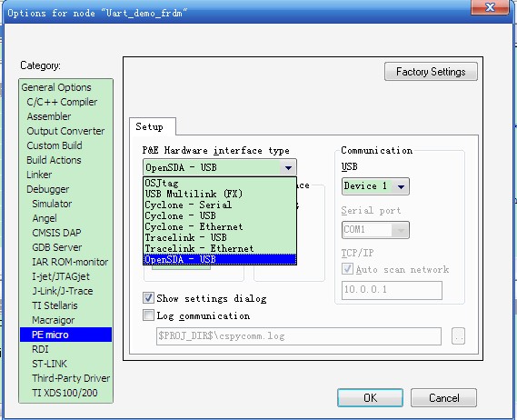Select Build Actions category
The width and height of the screenshot is (517, 420).
point(54,160)
